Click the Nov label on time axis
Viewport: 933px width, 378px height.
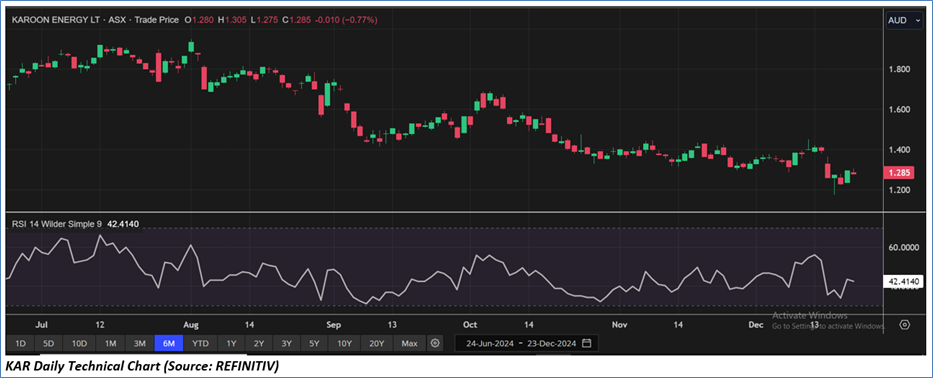click(620, 325)
